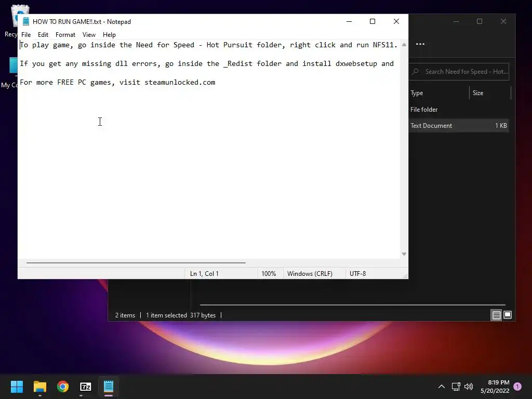Open 7-Zip from the taskbar
Image resolution: width=532 pixels, height=399 pixels.
click(86, 387)
